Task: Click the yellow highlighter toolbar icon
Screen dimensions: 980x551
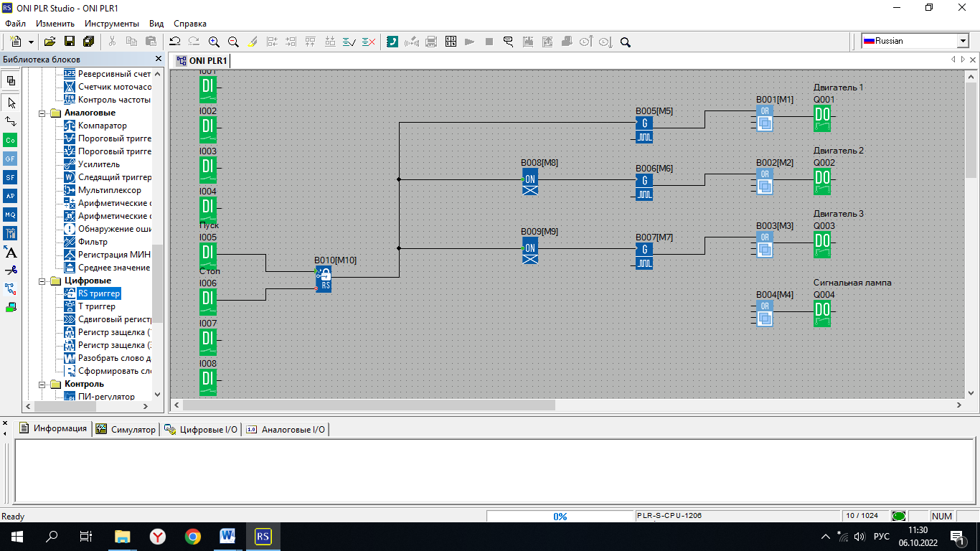Action: point(253,42)
